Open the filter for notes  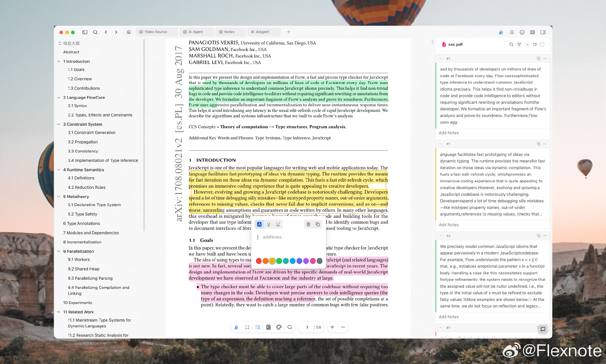(x=519, y=45)
